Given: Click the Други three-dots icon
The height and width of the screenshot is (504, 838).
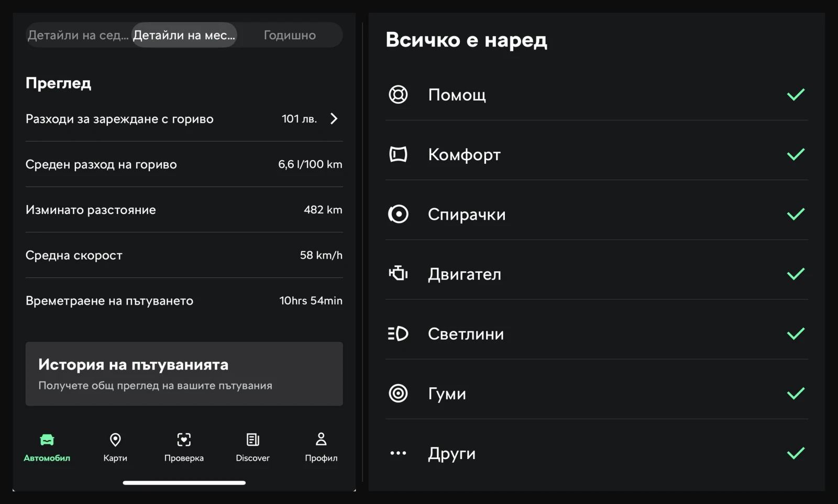Looking at the screenshot, I should [398, 453].
